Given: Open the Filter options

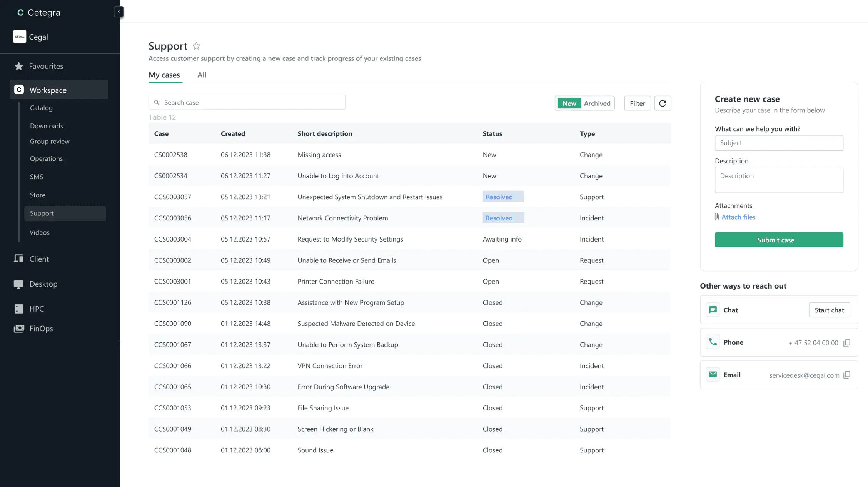Looking at the screenshot, I should (637, 103).
